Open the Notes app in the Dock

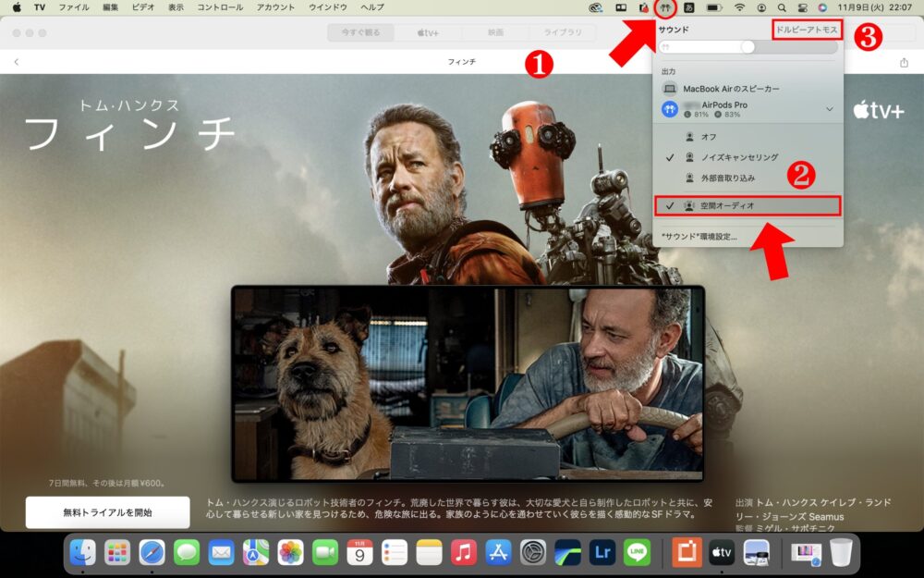tap(429, 553)
